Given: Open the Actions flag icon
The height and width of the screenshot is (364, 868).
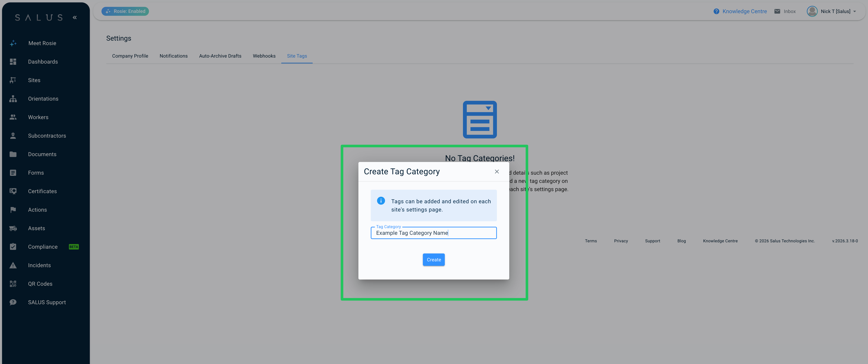Looking at the screenshot, I should tap(13, 210).
